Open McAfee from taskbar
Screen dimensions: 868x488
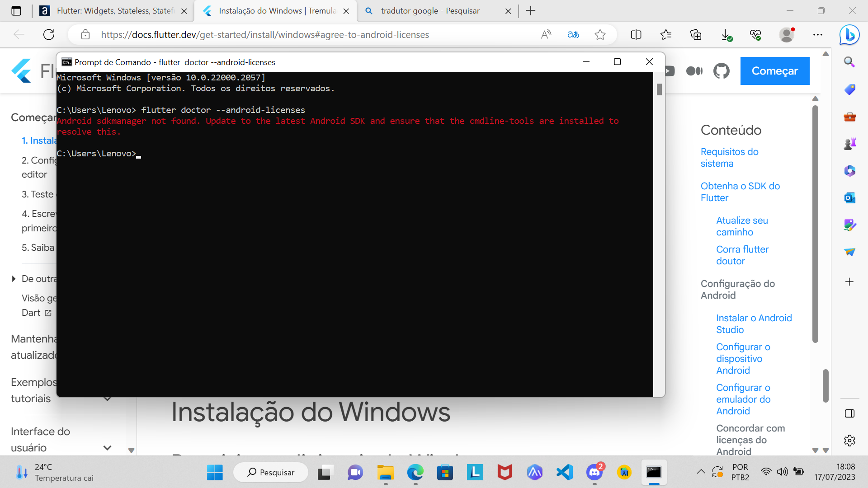pos(505,473)
